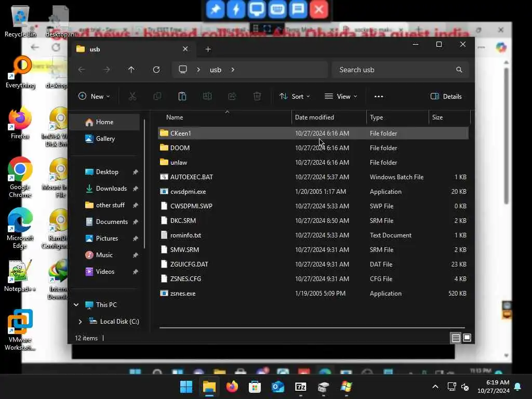
Task: Click the Copy icon in Explorer toolbar
Action: (157, 96)
